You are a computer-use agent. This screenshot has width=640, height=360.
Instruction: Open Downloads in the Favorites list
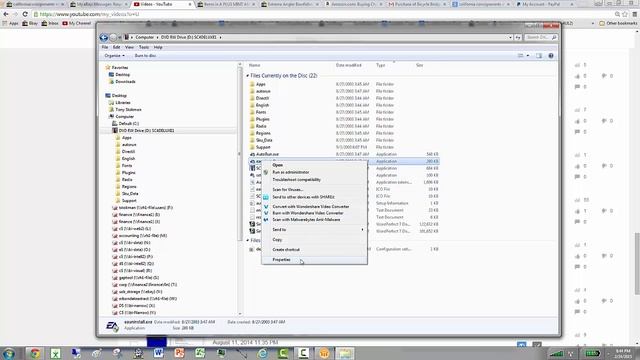(x=125, y=82)
